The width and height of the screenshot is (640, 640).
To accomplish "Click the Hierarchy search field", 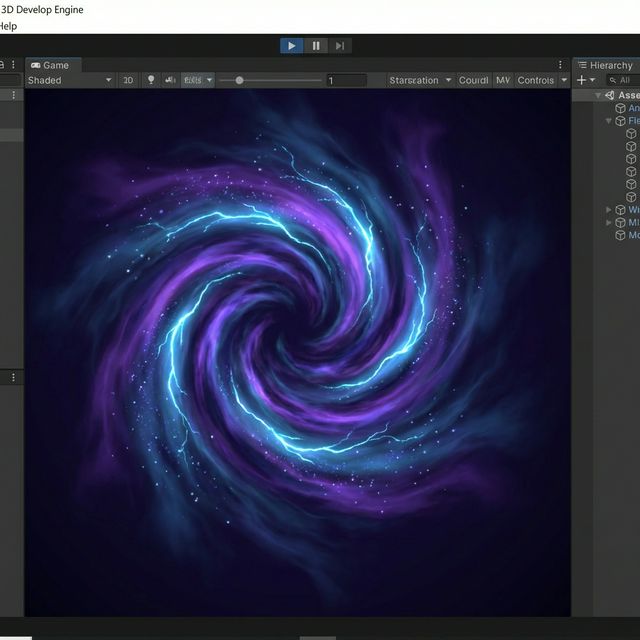I will 624,80.
